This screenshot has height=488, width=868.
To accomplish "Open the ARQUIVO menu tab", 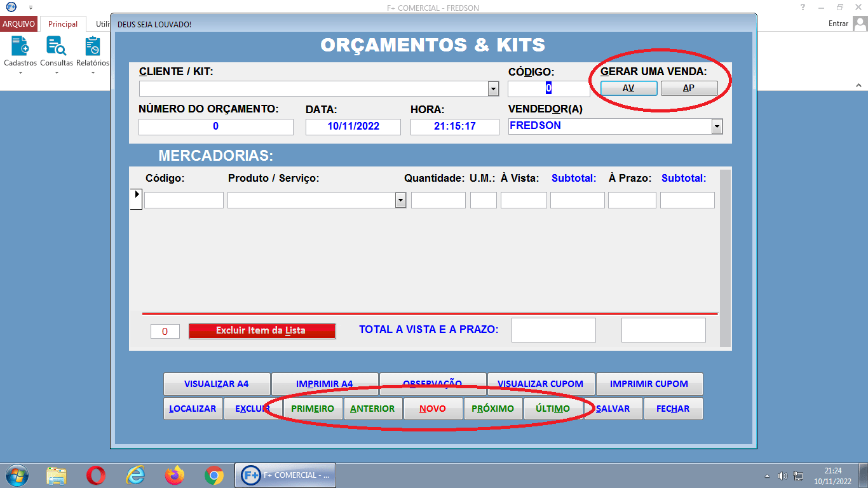I will click(x=18, y=24).
